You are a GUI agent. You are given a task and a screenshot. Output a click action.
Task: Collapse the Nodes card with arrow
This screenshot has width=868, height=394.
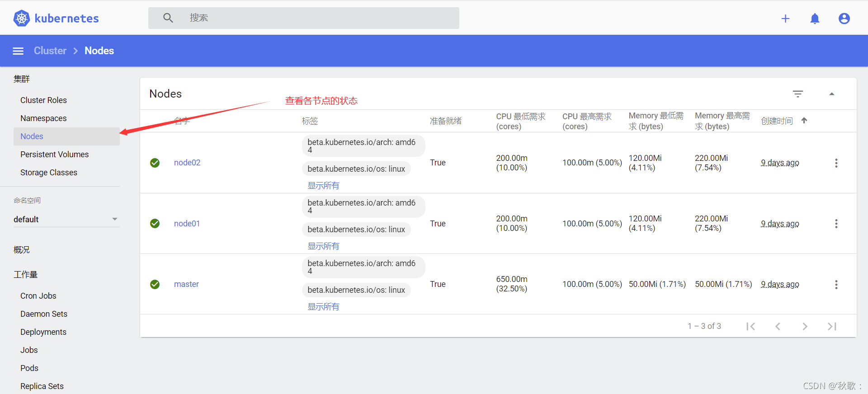point(831,94)
